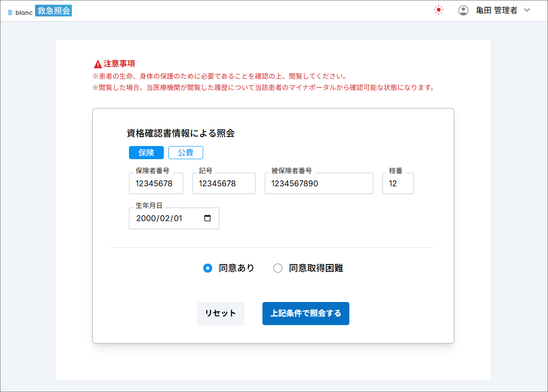Click the user avatar icon
The image size is (548, 392).
coord(463,9)
